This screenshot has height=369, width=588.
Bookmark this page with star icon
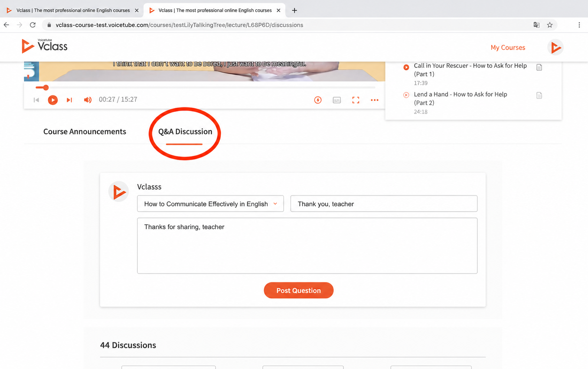pyautogui.click(x=550, y=25)
